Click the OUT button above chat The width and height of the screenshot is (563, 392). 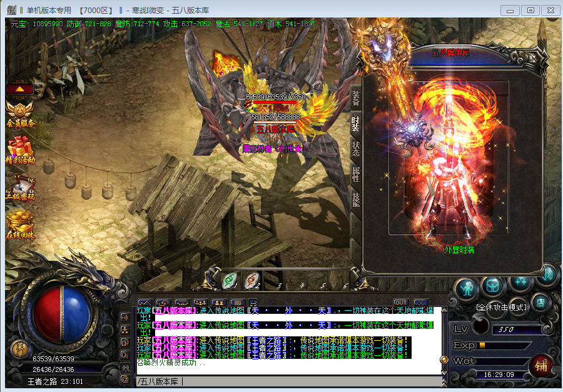[401, 303]
